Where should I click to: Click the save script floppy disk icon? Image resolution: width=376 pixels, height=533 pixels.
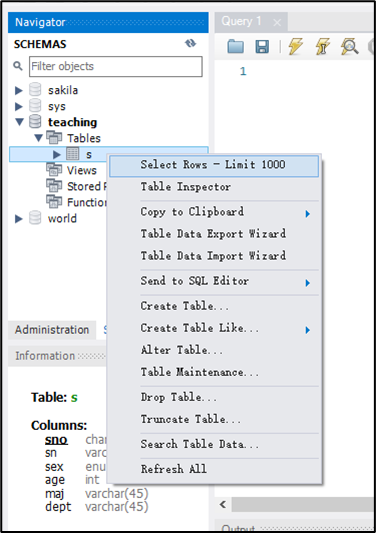262,47
